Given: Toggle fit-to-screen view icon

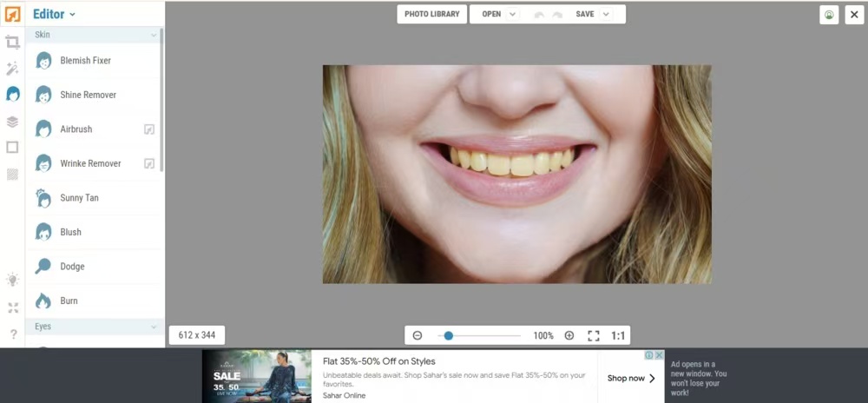Looking at the screenshot, I should click(x=594, y=335).
